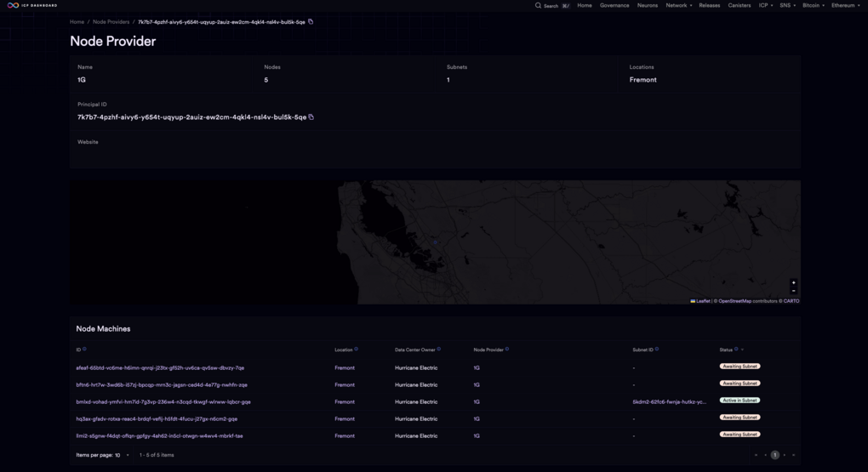Open node machine starting with bmlxd-vohad

coord(163,401)
